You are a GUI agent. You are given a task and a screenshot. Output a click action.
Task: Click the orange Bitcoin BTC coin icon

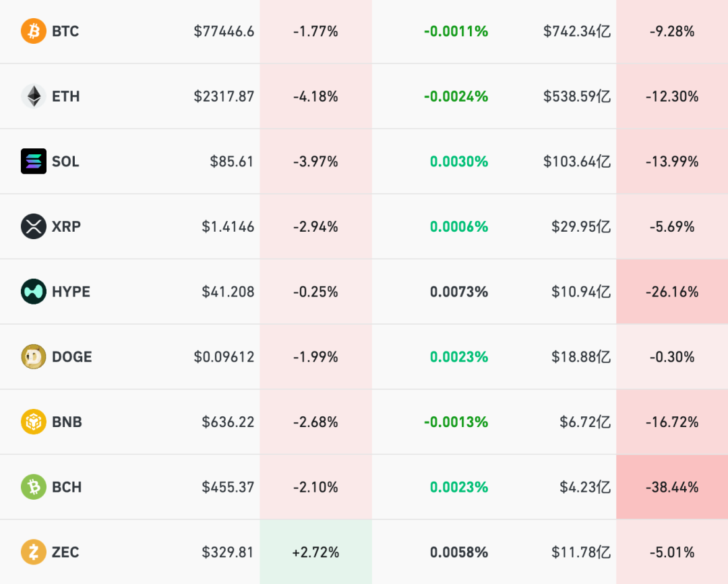pos(34,31)
